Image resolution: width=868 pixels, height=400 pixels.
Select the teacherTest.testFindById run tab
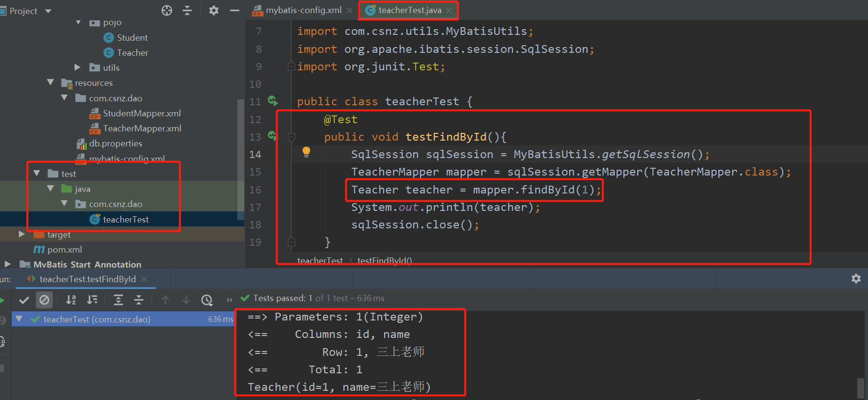[x=87, y=279]
